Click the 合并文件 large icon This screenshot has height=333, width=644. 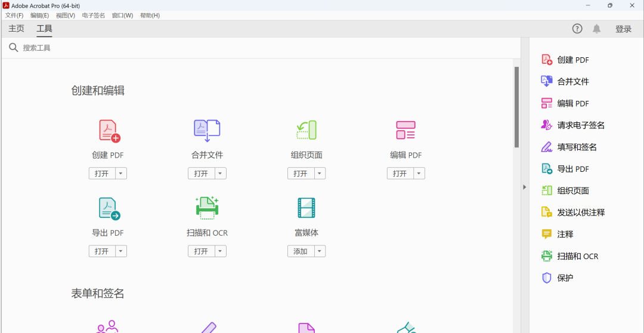point(207,131)
